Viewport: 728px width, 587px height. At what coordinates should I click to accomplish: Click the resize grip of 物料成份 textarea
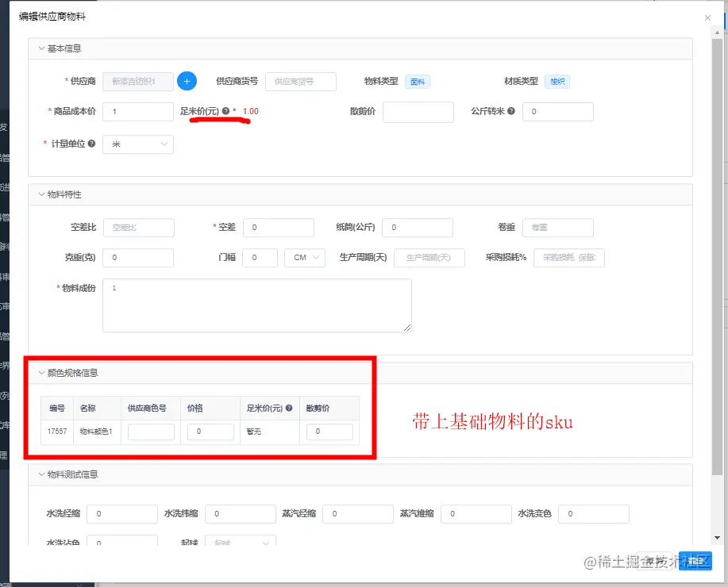[407, 328]
